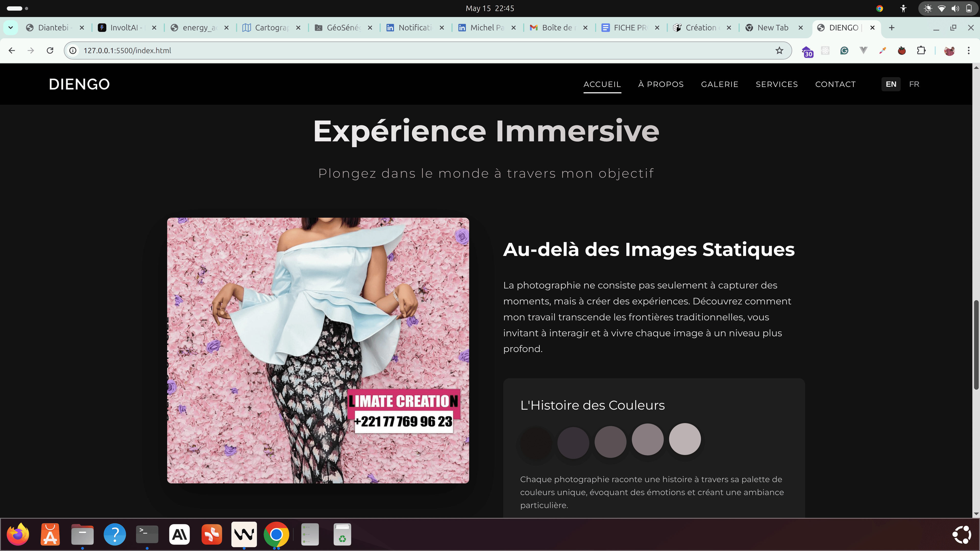980x551 pixels.
Task: Click the browser reload page icon
Action: tap(50, 51)
